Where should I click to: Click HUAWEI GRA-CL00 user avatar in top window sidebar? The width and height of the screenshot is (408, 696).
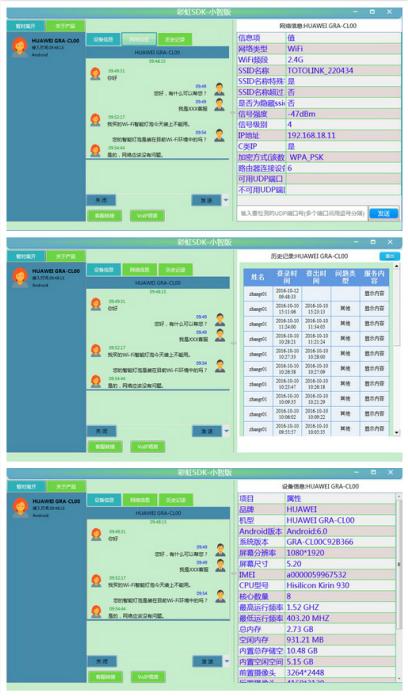coord(19,46)
